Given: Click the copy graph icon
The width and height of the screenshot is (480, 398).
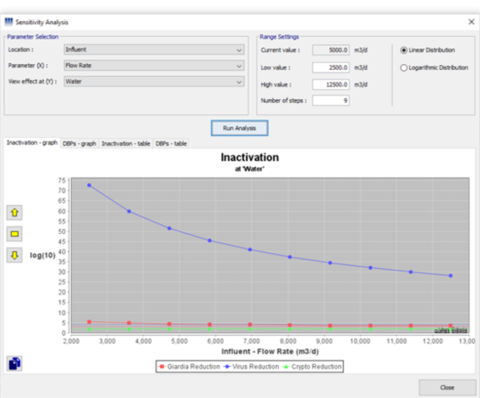Looking at the screenshot, I should [14, 363].
